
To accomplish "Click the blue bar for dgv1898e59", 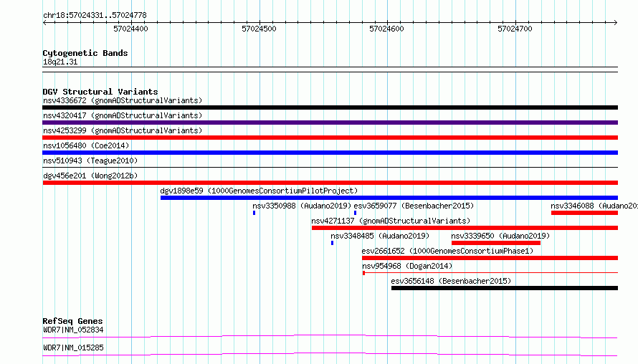I will [x=389, y=198].
